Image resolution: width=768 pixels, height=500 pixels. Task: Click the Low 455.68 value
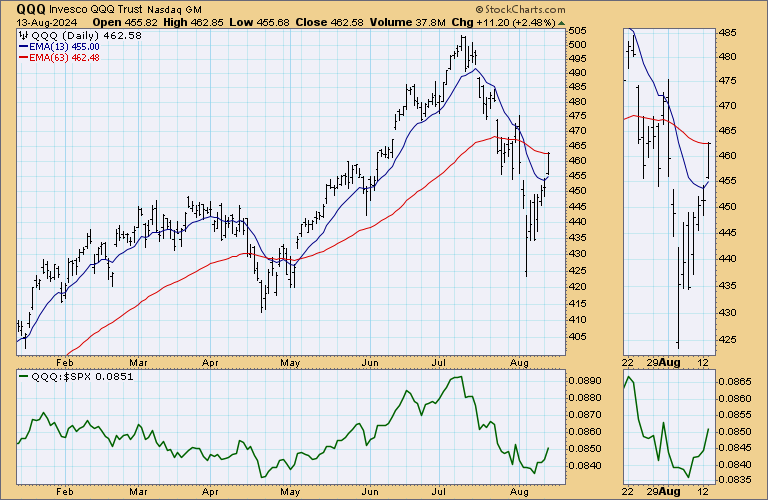[259, 23]
